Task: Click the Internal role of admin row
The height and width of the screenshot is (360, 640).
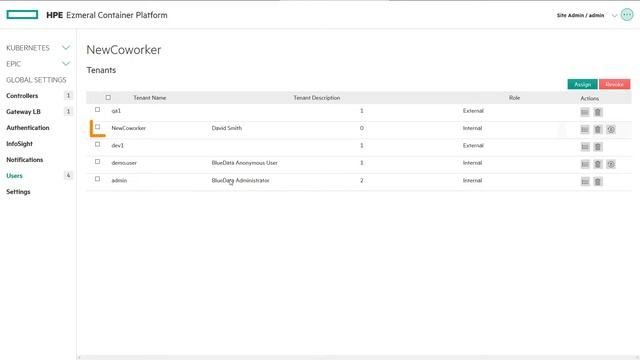Action: [x=472, y=180]
